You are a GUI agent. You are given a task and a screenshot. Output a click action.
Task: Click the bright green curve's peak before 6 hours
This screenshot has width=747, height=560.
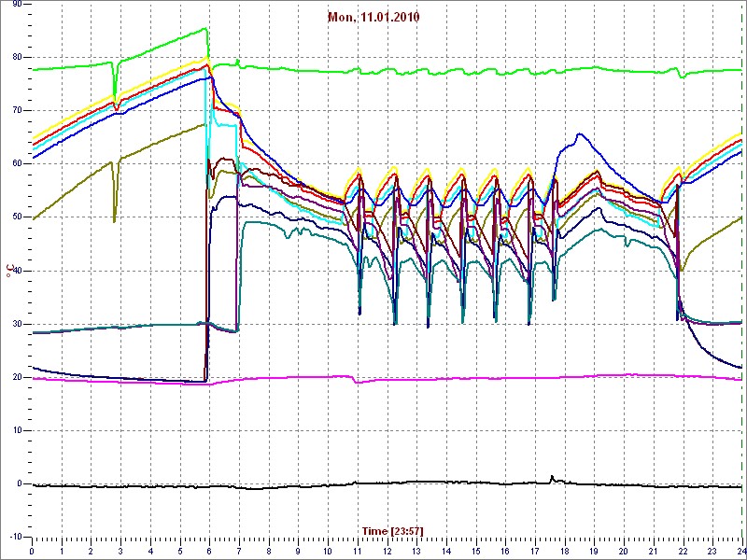(205, 29)
